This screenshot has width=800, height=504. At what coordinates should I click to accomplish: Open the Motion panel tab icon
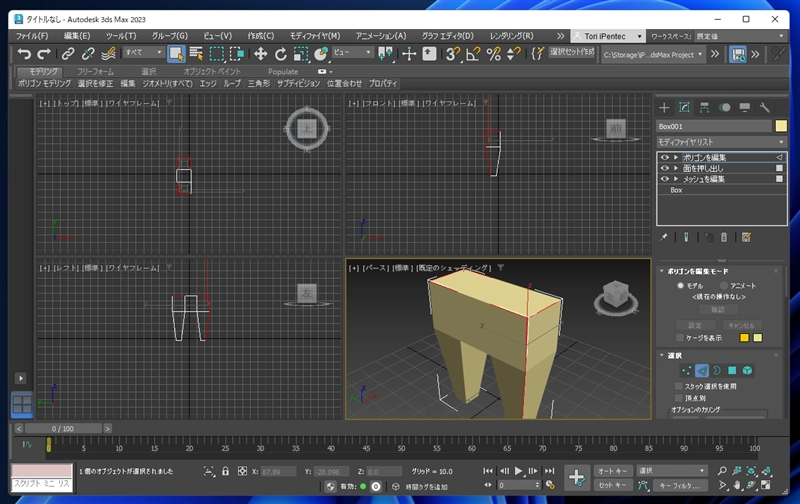(x=724, y=107)
